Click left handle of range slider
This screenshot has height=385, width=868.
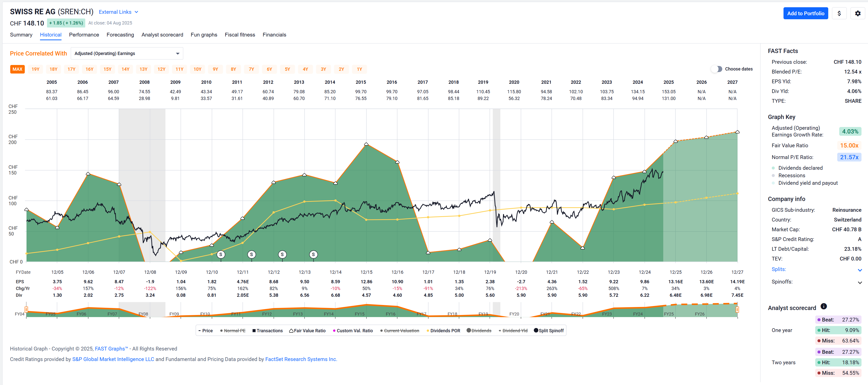pyautogui.click(x=26, y=309)
